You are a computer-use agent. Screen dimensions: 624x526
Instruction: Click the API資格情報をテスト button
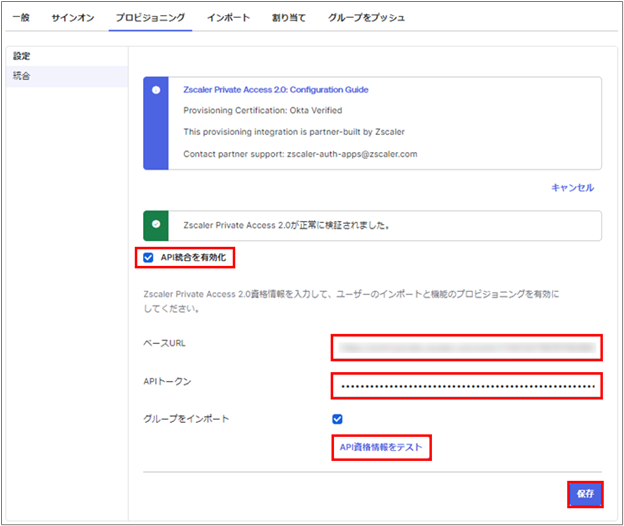[x=381, y=447]
